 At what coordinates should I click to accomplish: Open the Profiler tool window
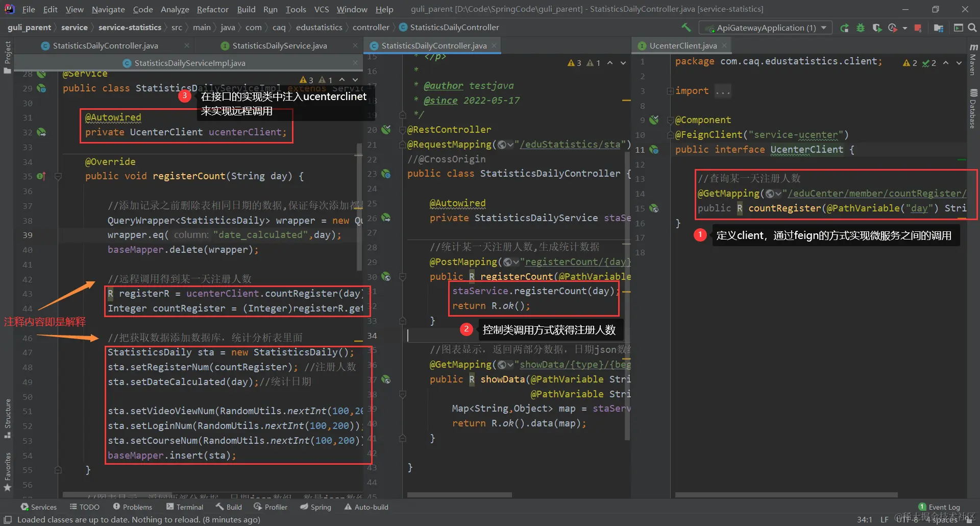pyautogui.click(x=271, y=507)
